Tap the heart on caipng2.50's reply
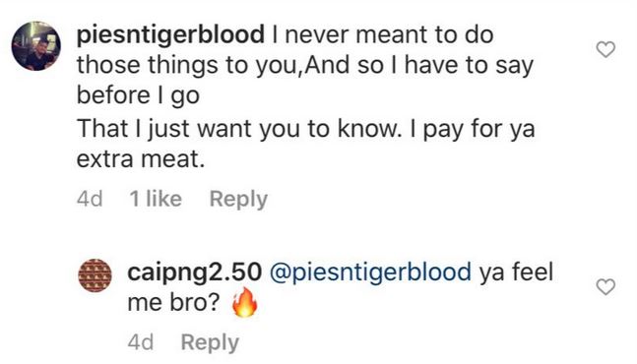Viewport: 637px width, 364px height. pyautogui.click(x=605, y=287)
